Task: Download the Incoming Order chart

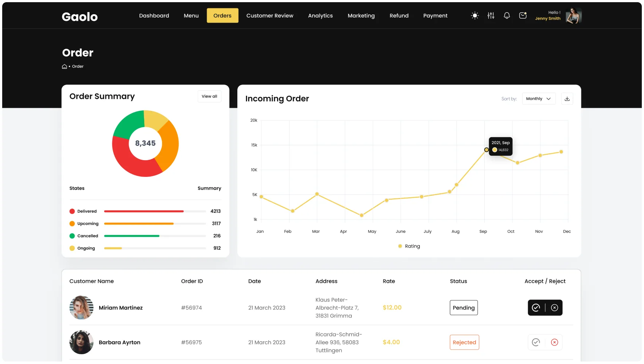Action: tap(567, 99)
